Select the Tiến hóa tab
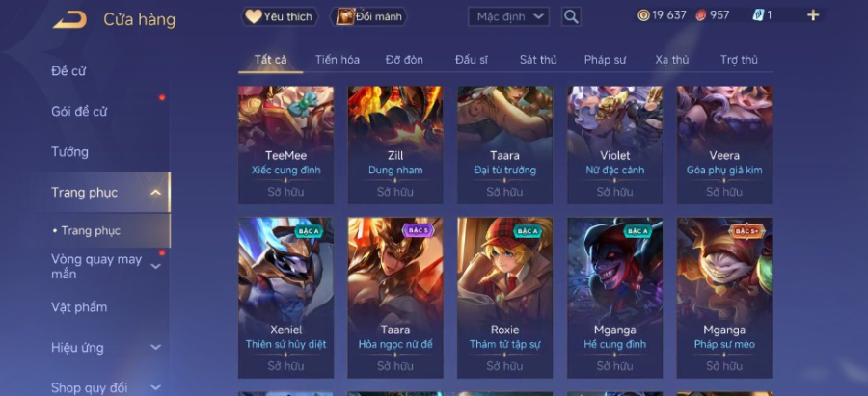This screenshot has width=868, height=396. 338,60
